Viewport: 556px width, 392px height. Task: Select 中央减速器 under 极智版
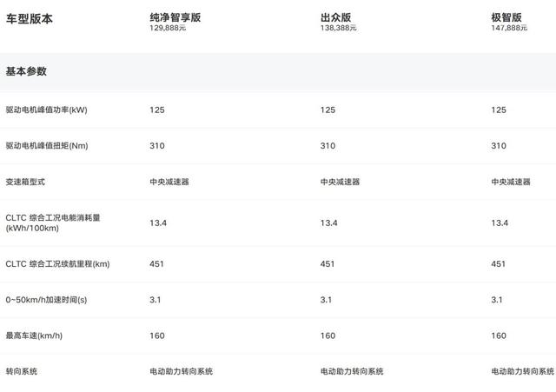pyautogui.click(x=511, y=182)
